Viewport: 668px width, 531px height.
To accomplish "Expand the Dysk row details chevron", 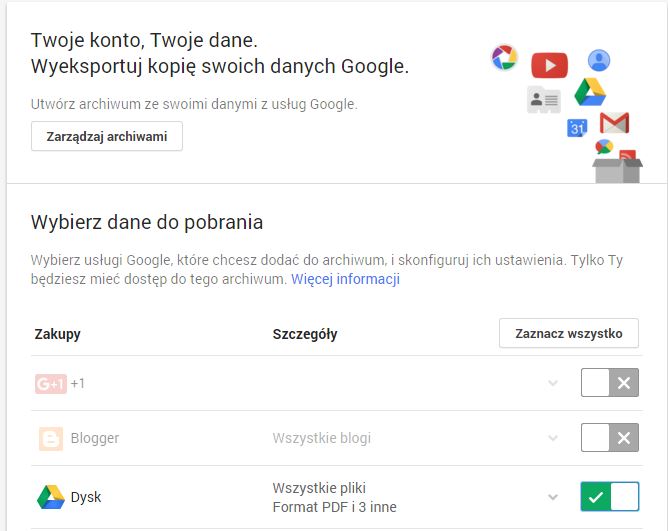I will (x=553, y=497).
